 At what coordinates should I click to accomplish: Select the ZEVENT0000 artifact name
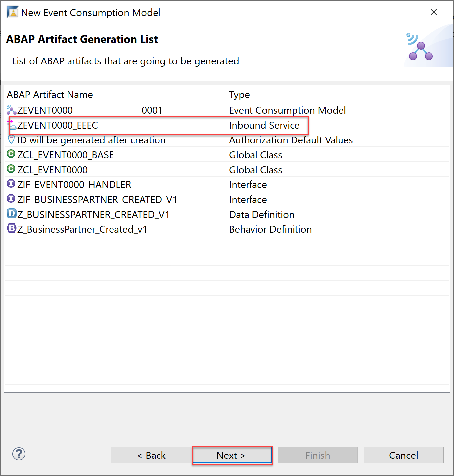[45, 110]
